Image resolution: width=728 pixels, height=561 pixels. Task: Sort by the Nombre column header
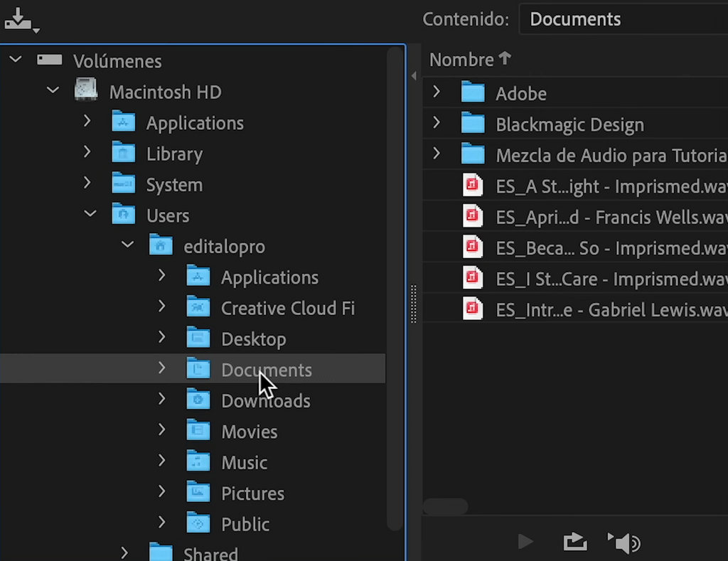(470, 60)
